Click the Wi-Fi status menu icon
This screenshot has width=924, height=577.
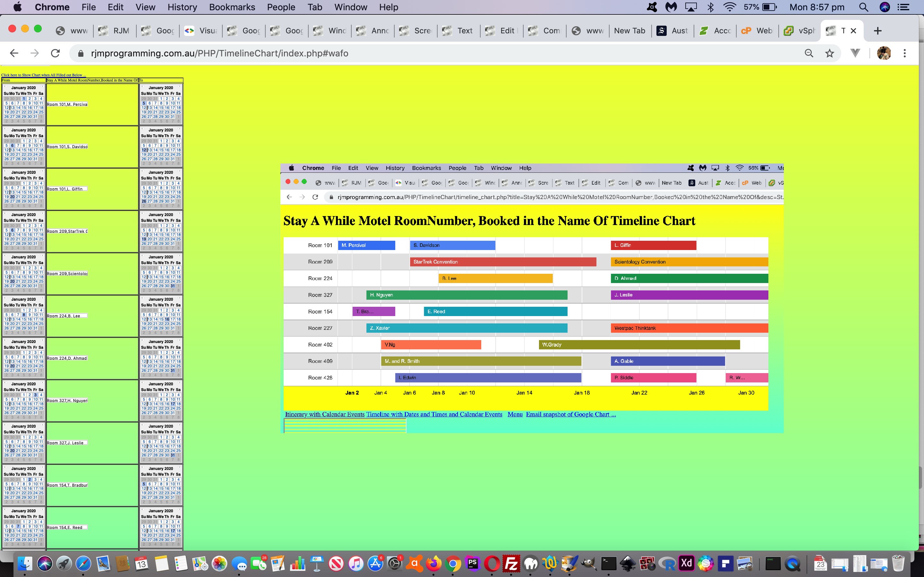(x=729, y=7)
